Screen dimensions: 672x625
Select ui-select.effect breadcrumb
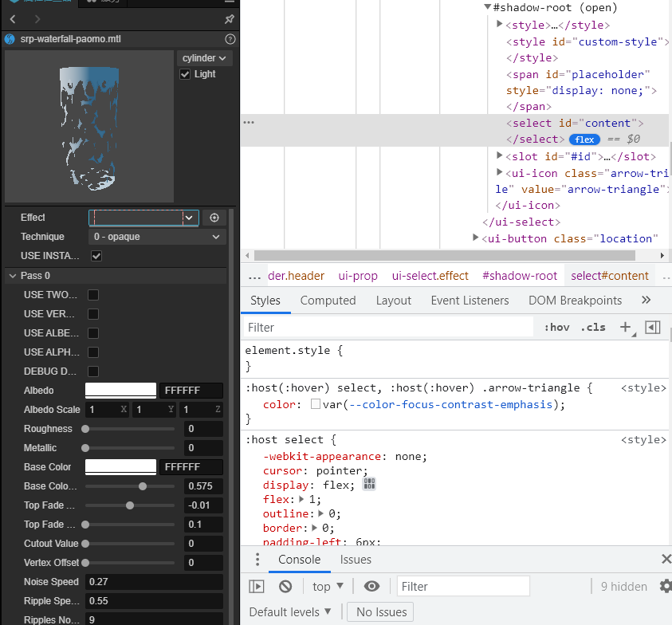(x=430, y=276)
